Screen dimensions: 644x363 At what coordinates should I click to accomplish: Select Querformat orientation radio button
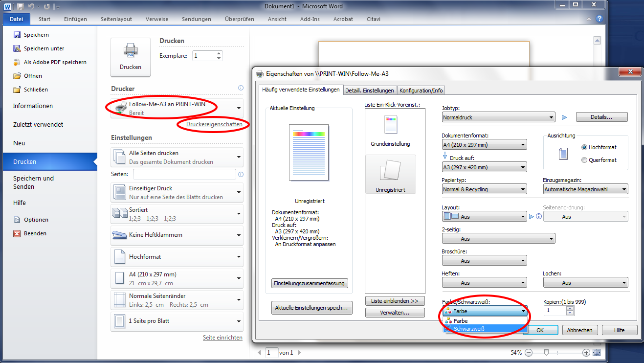584,160
